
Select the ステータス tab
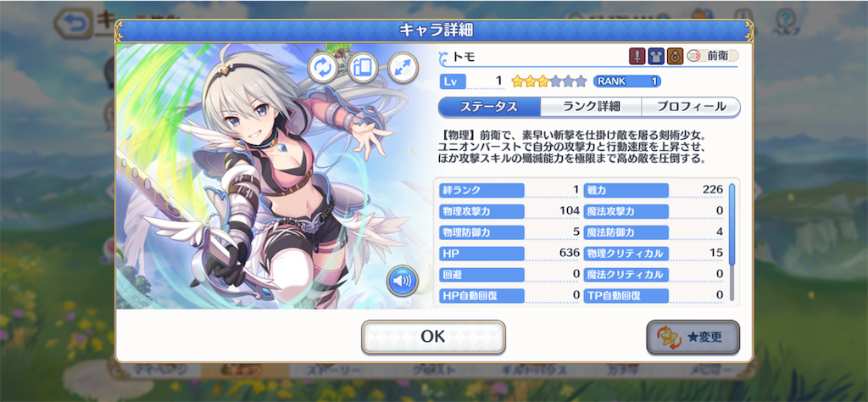click(489, 107)
